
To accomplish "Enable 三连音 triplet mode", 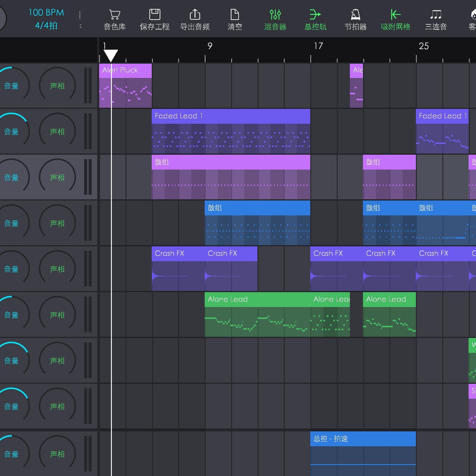I will click(x=436, y=15).
